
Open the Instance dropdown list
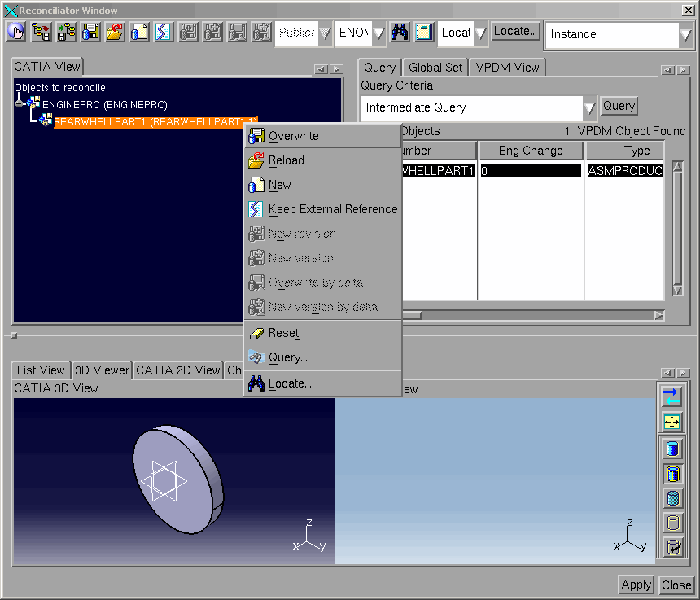[x=685, y=35]
